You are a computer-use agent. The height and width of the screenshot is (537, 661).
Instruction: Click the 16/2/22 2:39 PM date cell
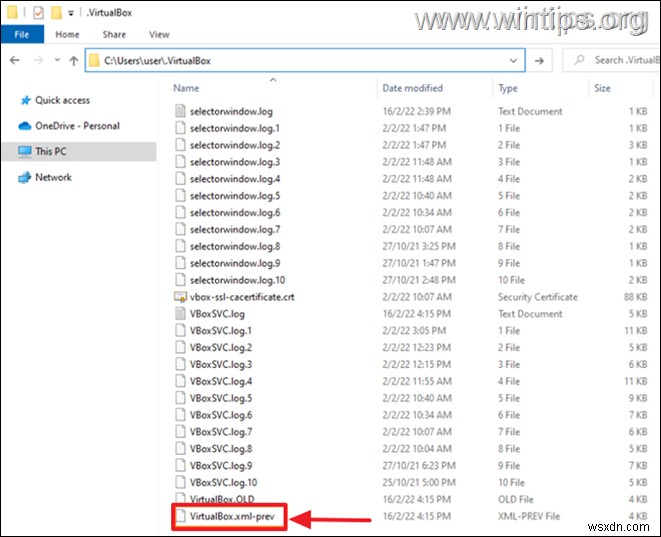click(x=416, y=111)
